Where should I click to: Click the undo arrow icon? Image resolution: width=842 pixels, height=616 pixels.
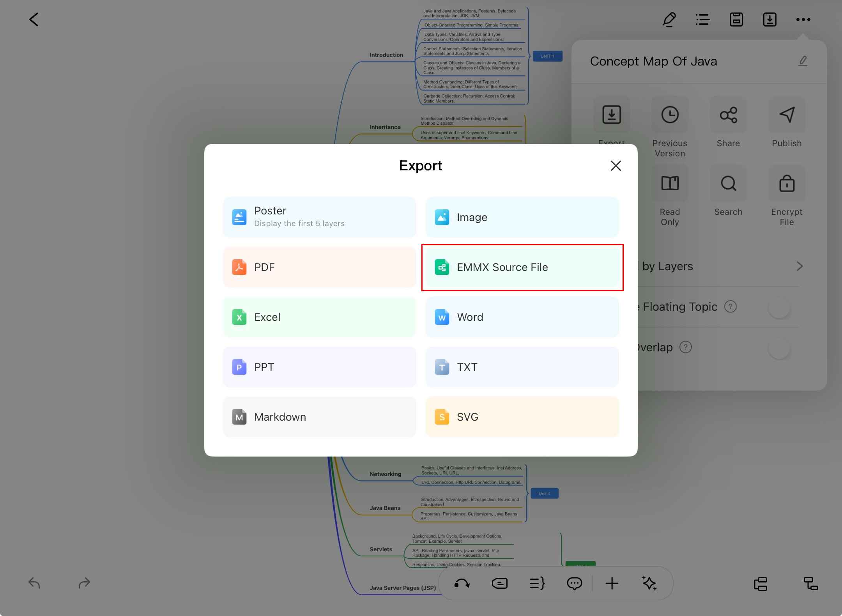click(x=34, y=583)
